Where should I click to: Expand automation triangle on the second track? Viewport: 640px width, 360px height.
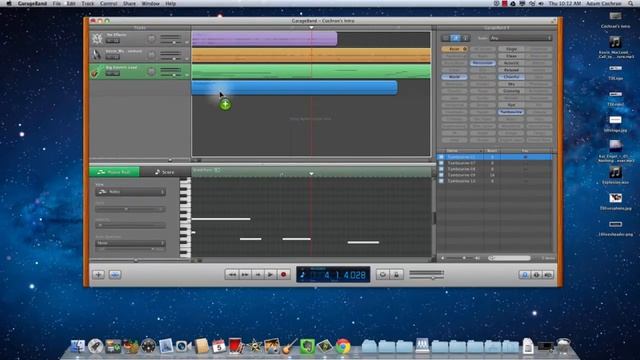(187, 58)
